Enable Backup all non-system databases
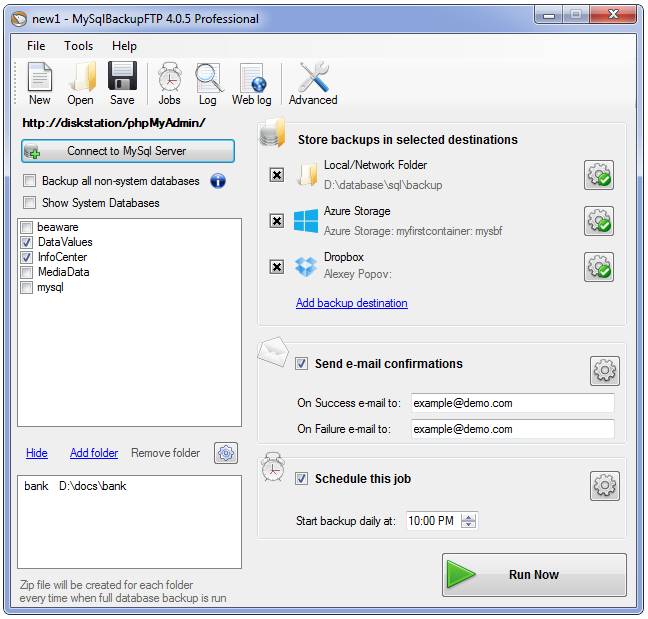The width and height of the screenshot is (648, 619). tap(30, 181)
